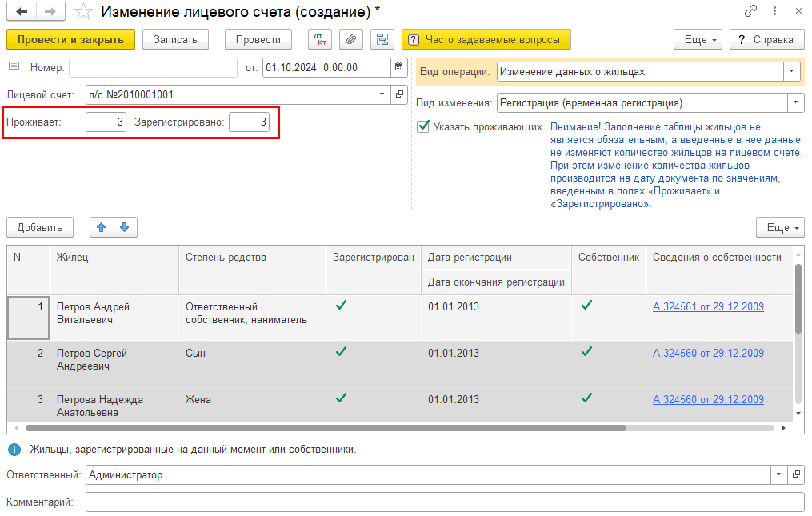The image size is (812, 516).
Task: Click the paperclip attachments icon
Action: tap(350, 39)
